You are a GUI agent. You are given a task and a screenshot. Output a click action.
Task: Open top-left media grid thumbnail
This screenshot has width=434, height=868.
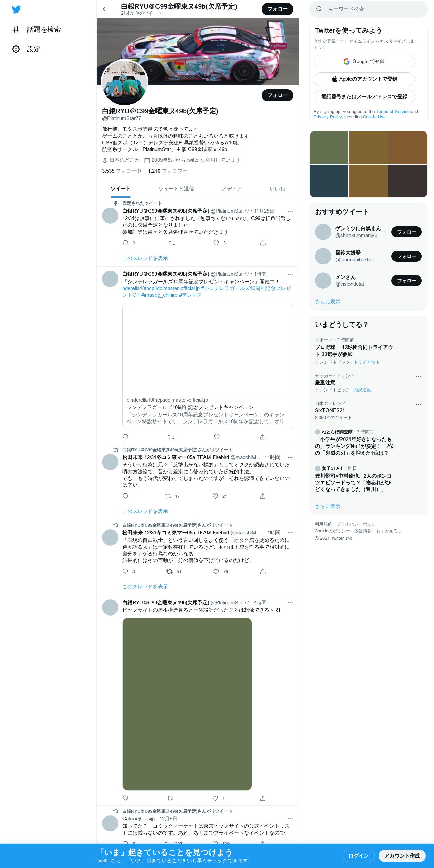pyautogui.click(x=329, y=147)
